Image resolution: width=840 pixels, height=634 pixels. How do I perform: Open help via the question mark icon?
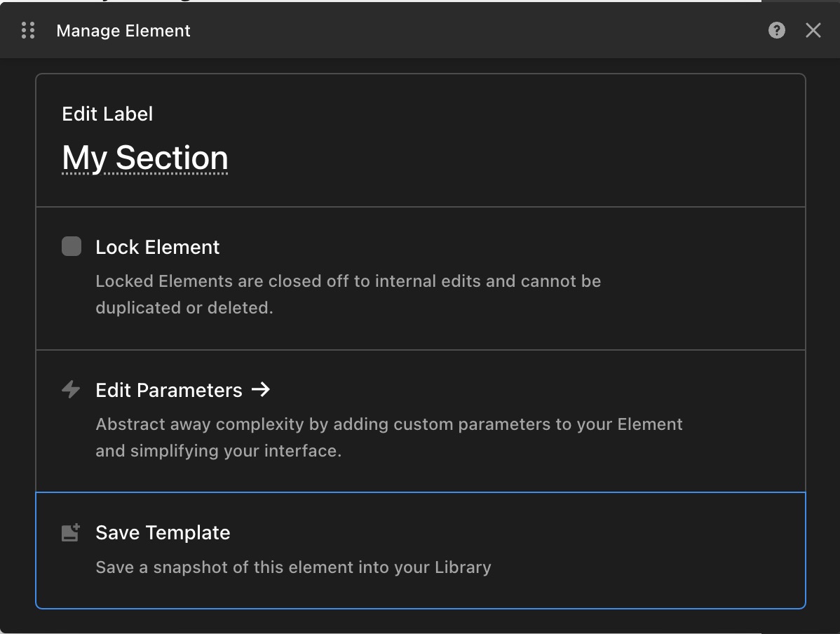pyautogui.click(x=776, y=30)
